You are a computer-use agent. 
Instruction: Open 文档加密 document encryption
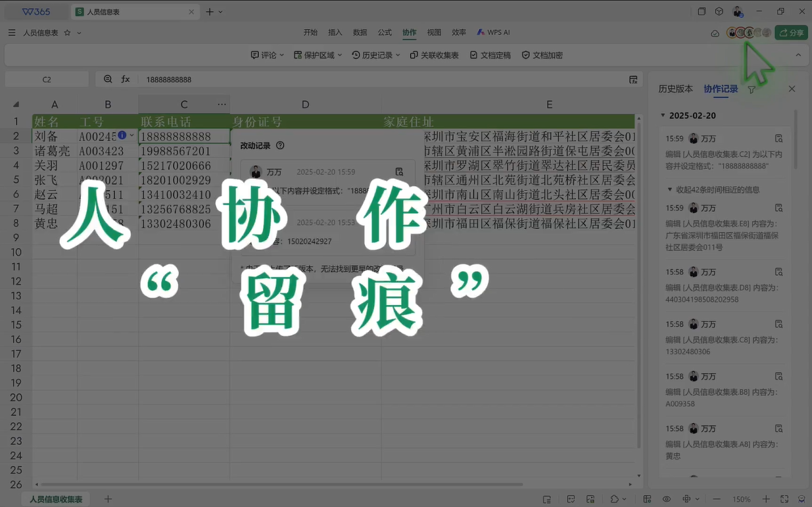click(542, 55)
